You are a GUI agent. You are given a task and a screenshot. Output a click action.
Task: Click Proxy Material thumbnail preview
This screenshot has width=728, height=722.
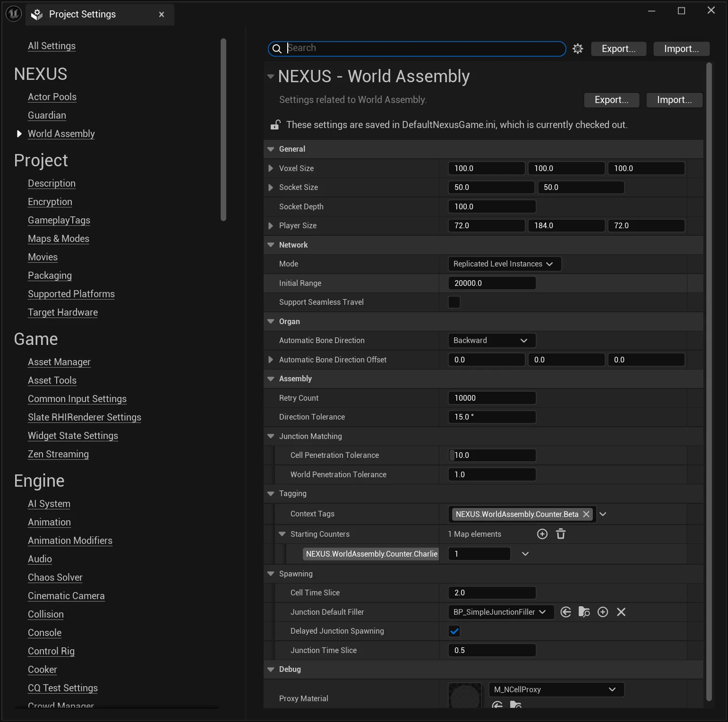pyautogui.click(x=465, y=696)
